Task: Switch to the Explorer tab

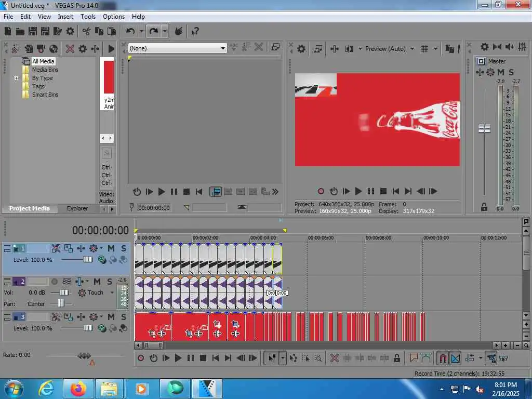Action: [77, 208]
